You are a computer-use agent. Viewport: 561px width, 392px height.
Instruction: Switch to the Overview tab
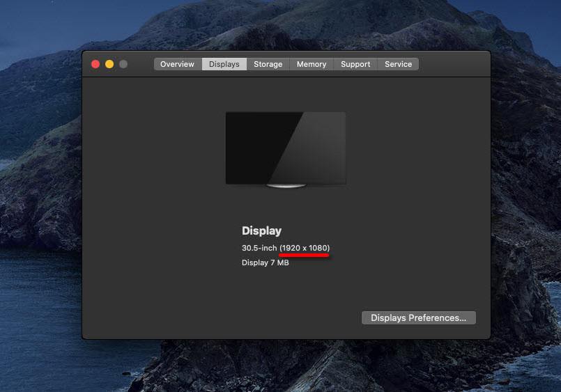(178, 64)
